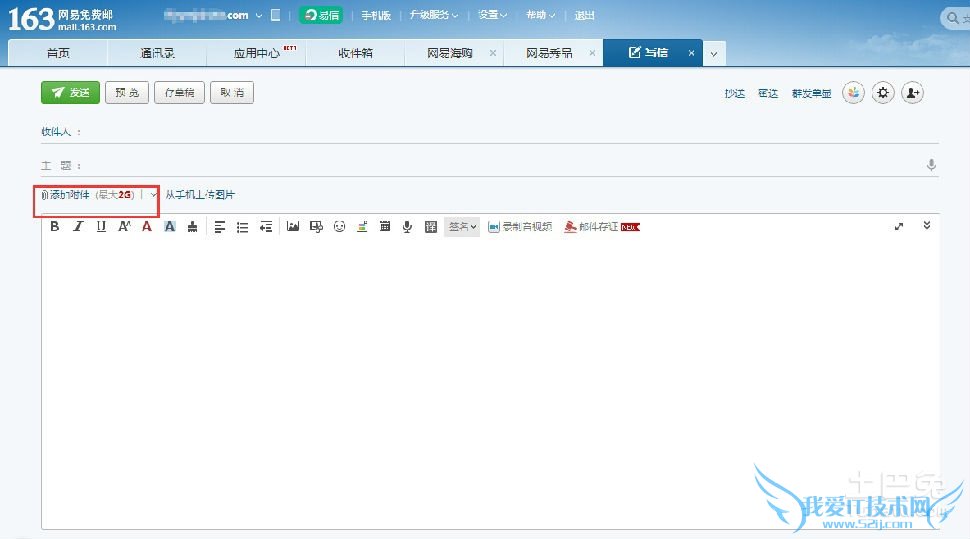Click the format brush icon
This screenshot has width=970, height=539.
(x=192, y=226)
